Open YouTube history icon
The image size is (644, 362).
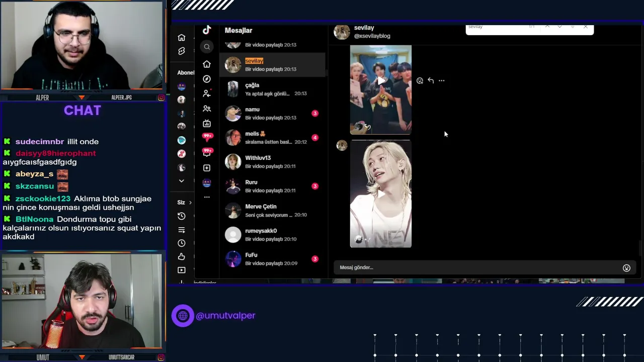click(182, 216)
